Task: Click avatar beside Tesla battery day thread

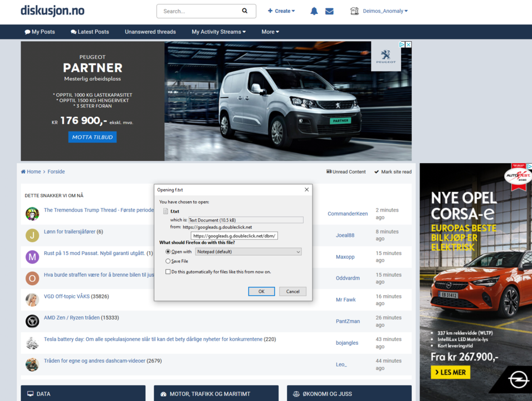Action: click(32, 343)
